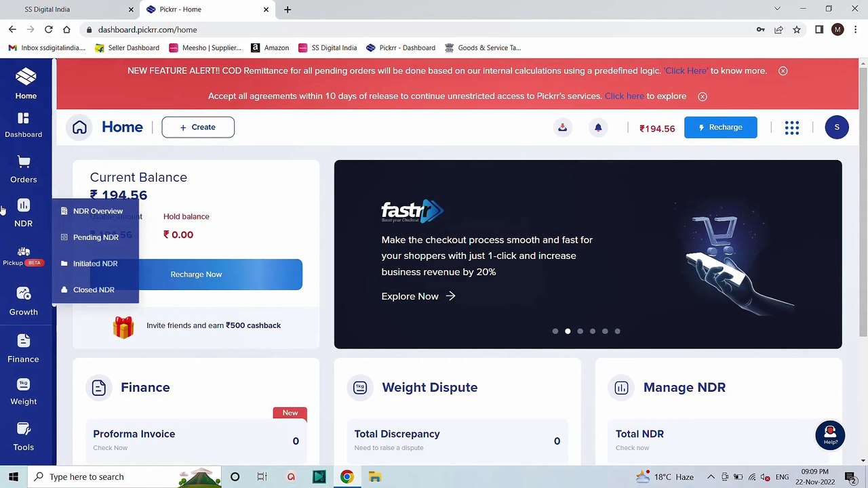Image resolution: width=868 pixels, height=488 pixels.
Task: Click the blue Recharge button in header
Action: pos(720,127)
